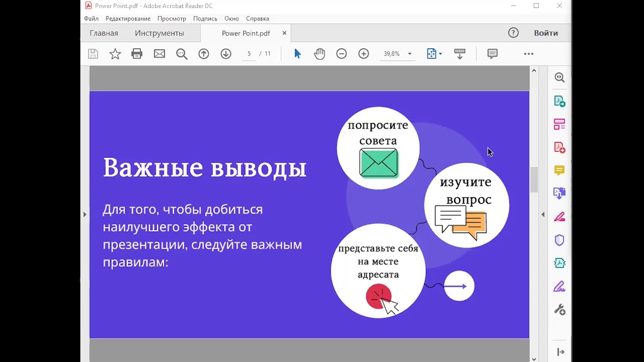Zoom in with plus button
The height and width of the screenshot is (362, 644).
(x=364, y=54)
